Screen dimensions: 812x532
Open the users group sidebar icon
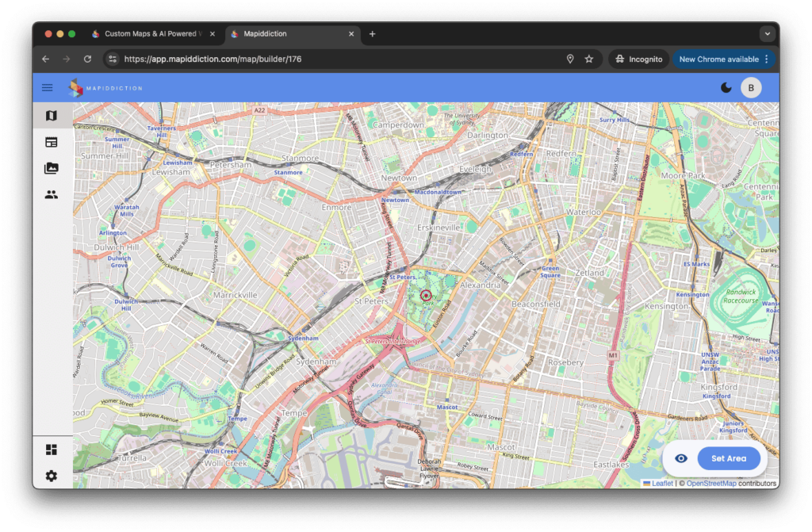click(52, 194)
